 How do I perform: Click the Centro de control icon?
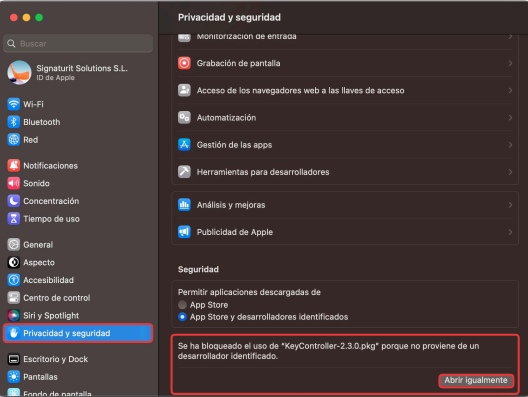click(x=13, y=298)
